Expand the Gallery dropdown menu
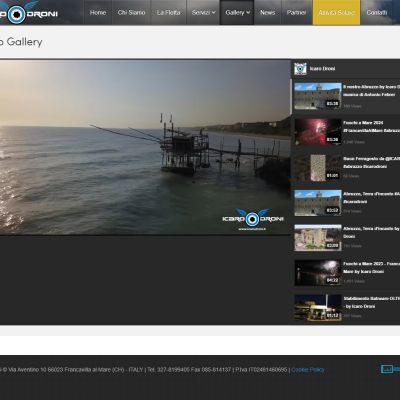This screenshot has height=400, width=400. pos(237,12)
